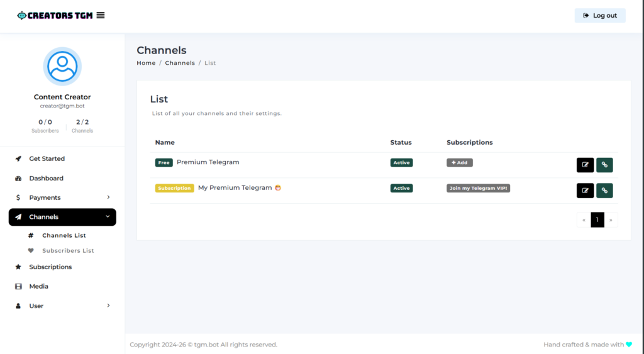Image resolution: width=644 pixels, height=354 pixels.
Task: Click Home in the breadcrumb
Action: coord(146,63)
